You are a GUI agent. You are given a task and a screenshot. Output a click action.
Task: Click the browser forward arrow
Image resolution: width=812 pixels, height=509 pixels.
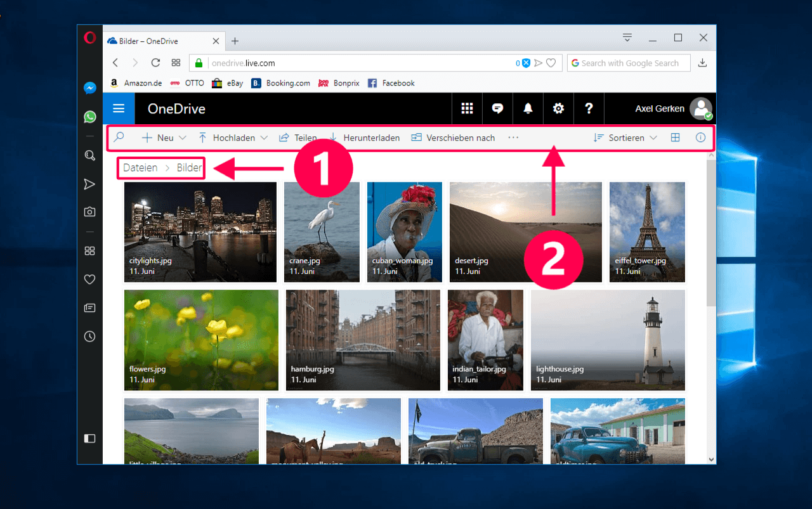point(134,63)
